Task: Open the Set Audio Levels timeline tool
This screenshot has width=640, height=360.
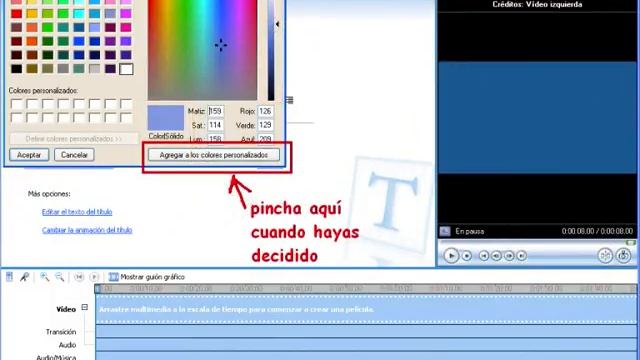Action: pyautogui.click(x=9, y=277)
